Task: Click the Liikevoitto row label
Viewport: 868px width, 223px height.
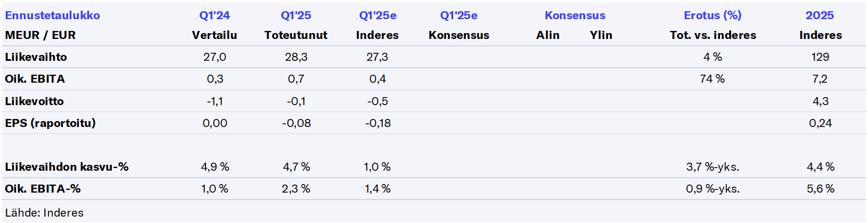Action: tap(34, 101)
